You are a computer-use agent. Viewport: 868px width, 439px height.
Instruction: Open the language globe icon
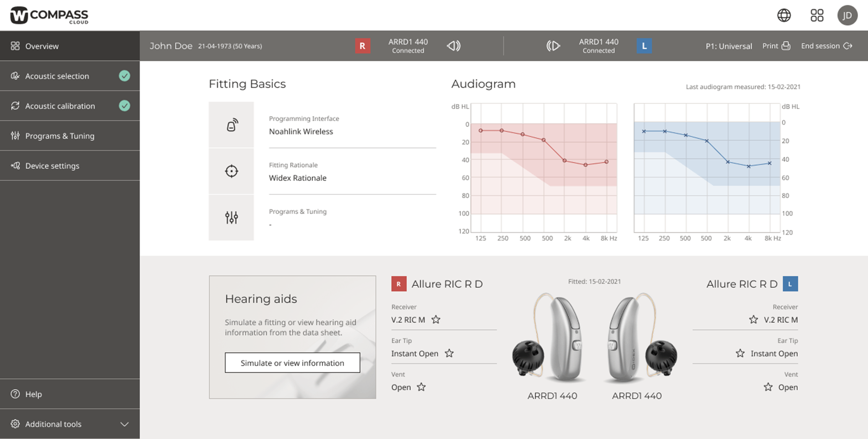784,15
